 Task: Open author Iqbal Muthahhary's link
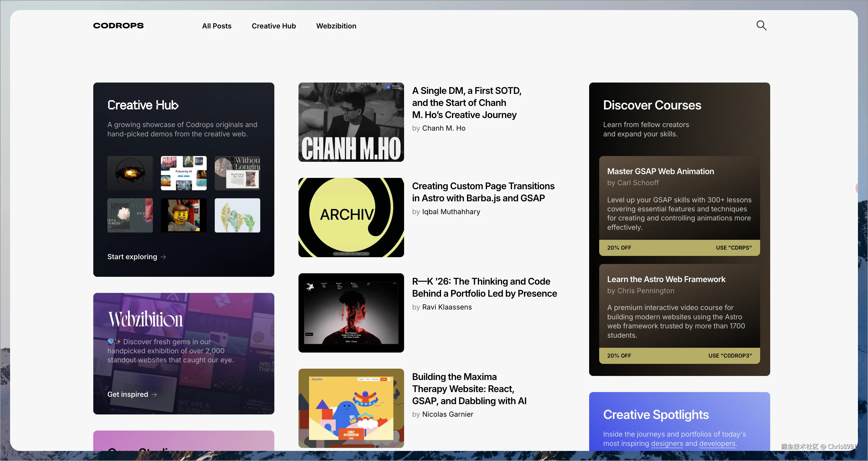pos(451,212)
